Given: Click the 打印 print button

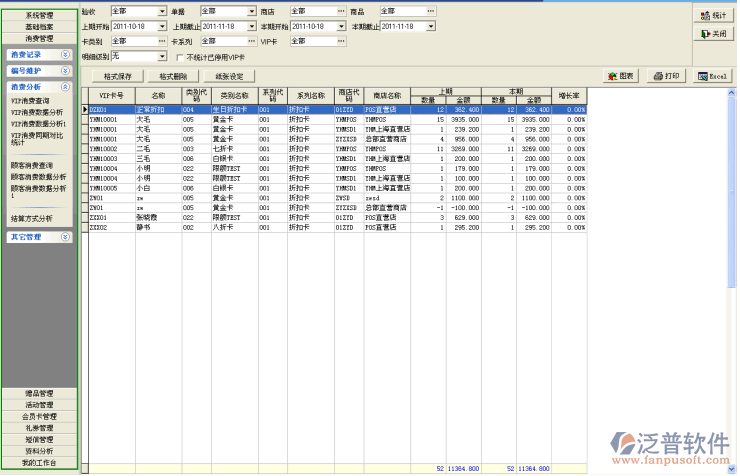Looking at the screenshot, I should pyautogui.click(x=666, y=76).
